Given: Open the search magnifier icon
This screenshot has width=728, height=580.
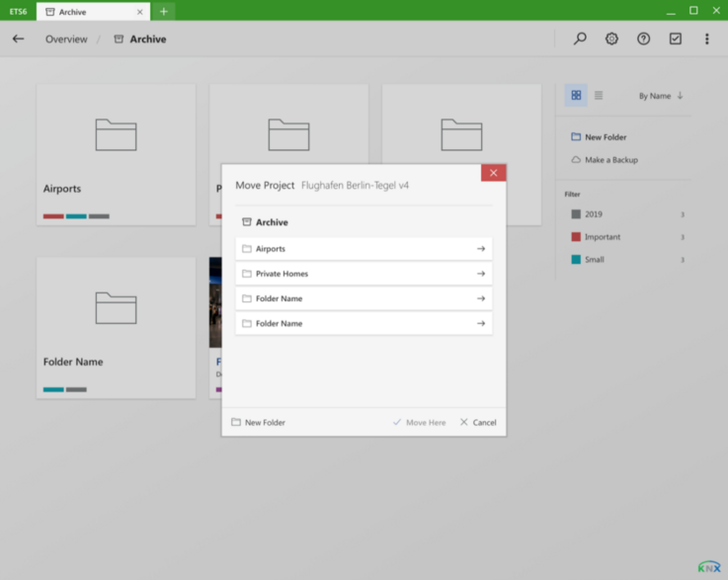Looking at the screenshot, I should (580, 39).
